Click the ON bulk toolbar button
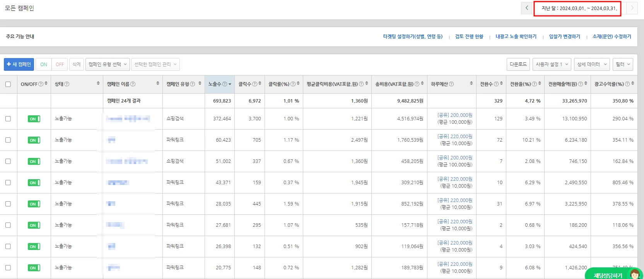 point(44,64)
